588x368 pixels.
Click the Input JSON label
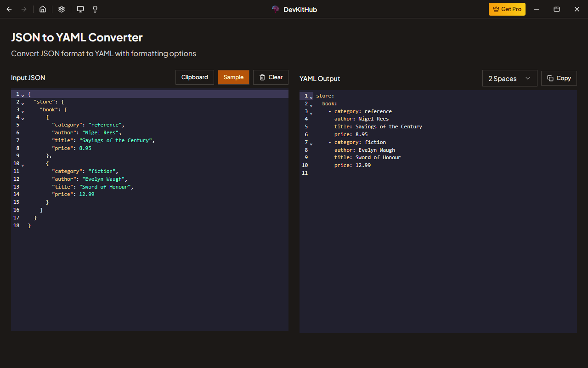[x=28, y=78]
